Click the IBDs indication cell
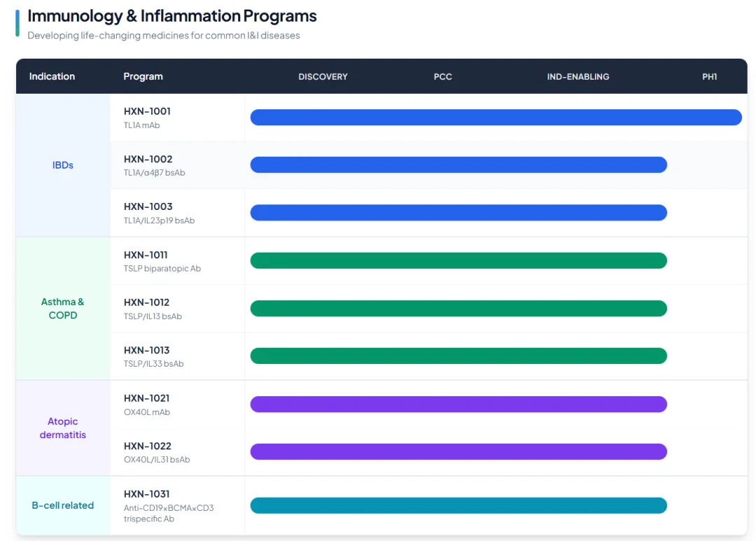Viewport: 756px width, 541px height. click(63, 165)
